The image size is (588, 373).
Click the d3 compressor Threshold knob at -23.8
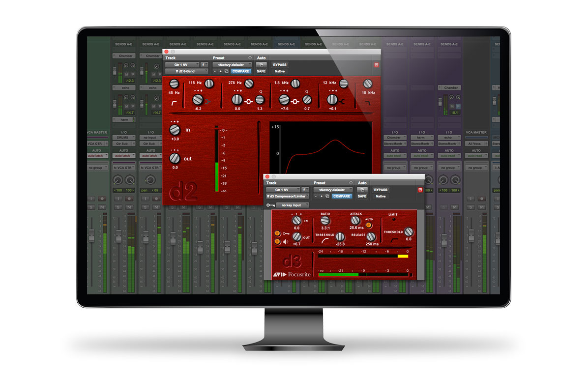340,237
